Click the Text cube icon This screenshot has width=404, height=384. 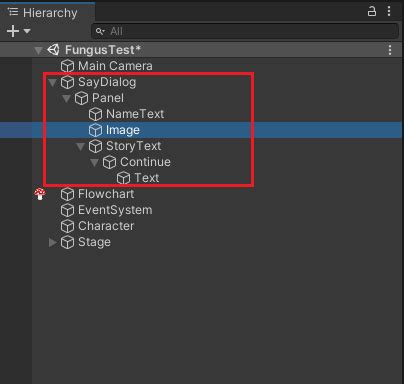pos(123,178)
